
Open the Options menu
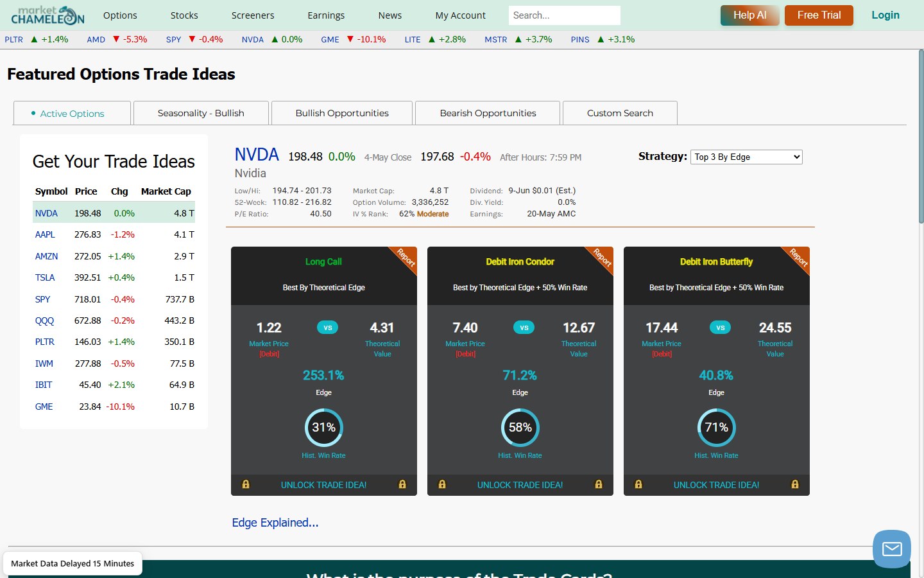click(x=120, y=15)
